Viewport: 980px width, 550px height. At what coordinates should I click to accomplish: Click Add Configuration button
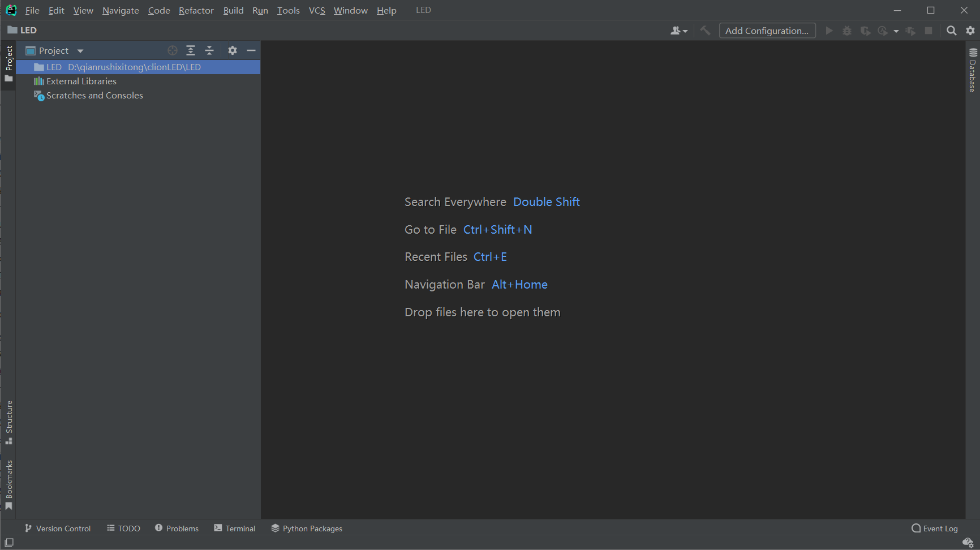click(767, 31)
